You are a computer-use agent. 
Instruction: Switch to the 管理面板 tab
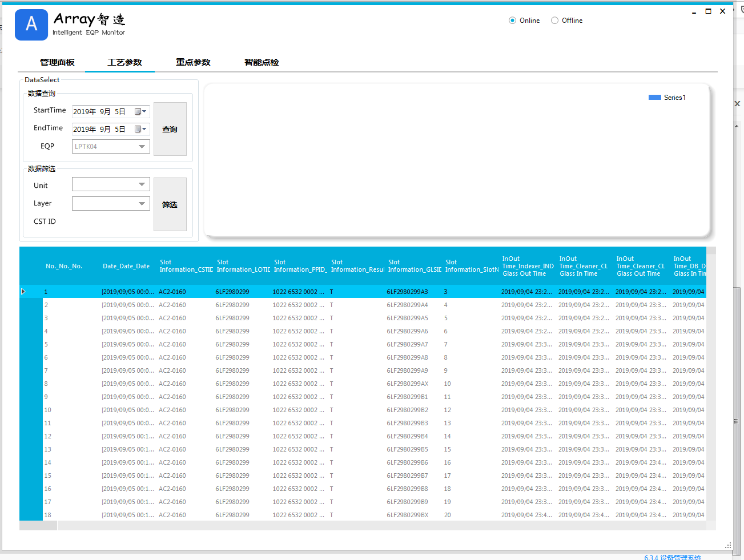(57, 62)
